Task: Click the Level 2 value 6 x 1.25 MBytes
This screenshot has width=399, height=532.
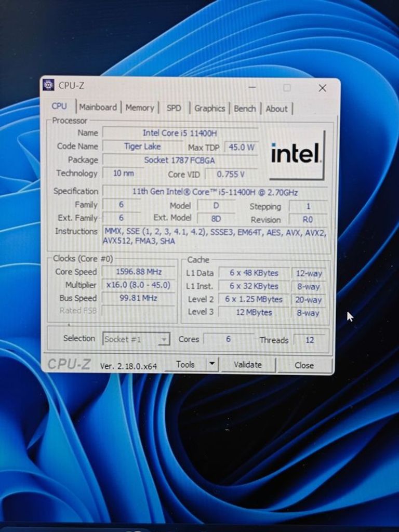Action: [254, 299]
